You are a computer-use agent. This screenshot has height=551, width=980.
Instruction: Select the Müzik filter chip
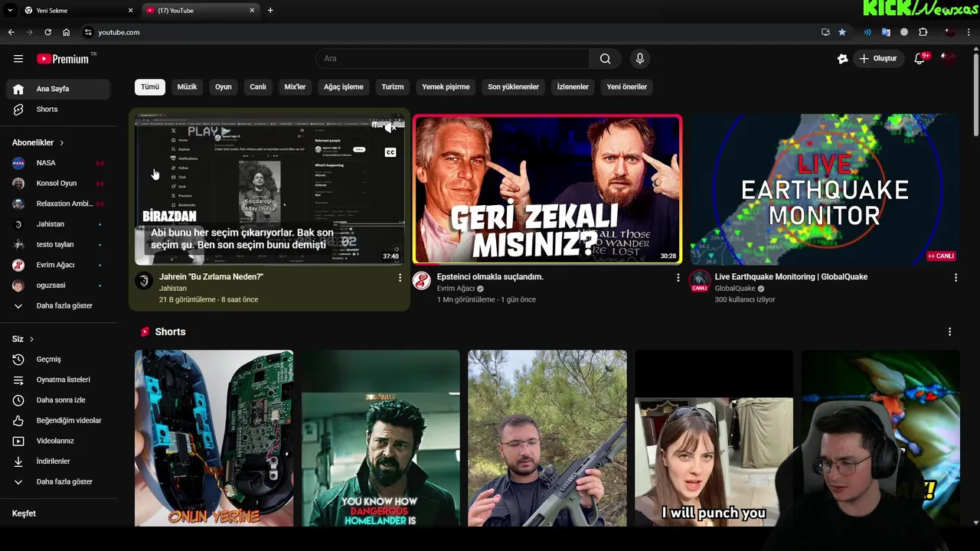coord(188,87)
